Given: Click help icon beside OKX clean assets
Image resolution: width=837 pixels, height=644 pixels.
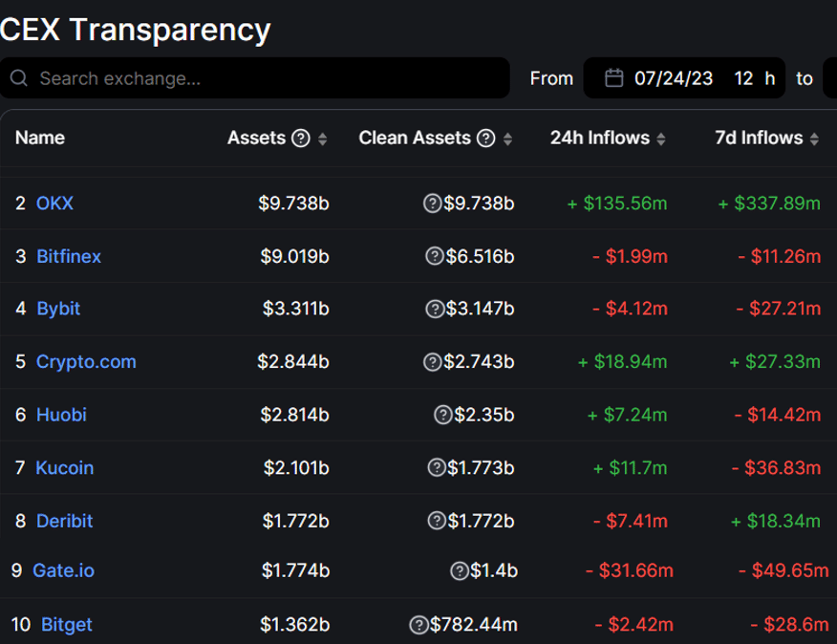Looking at the screenshot, I should tap(432, 204).
